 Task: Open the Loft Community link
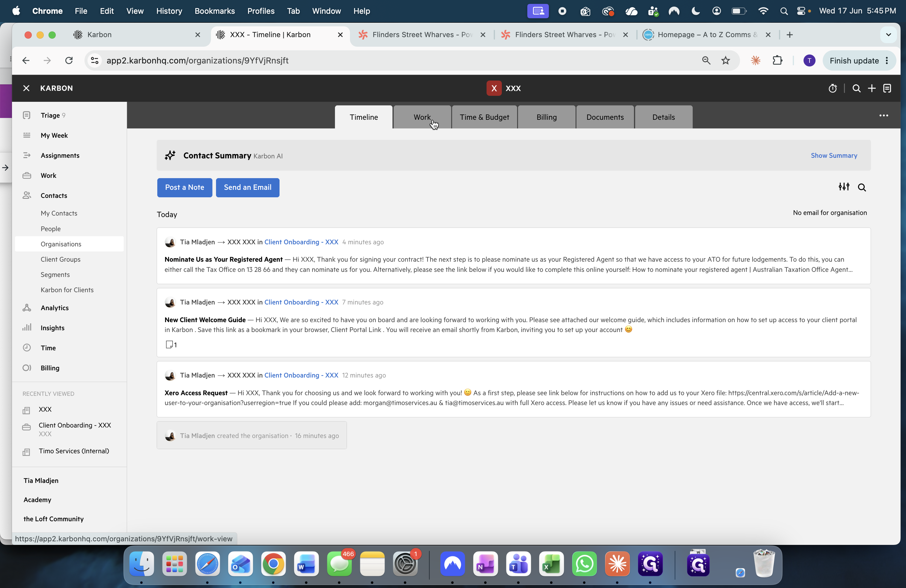[53, 519]
